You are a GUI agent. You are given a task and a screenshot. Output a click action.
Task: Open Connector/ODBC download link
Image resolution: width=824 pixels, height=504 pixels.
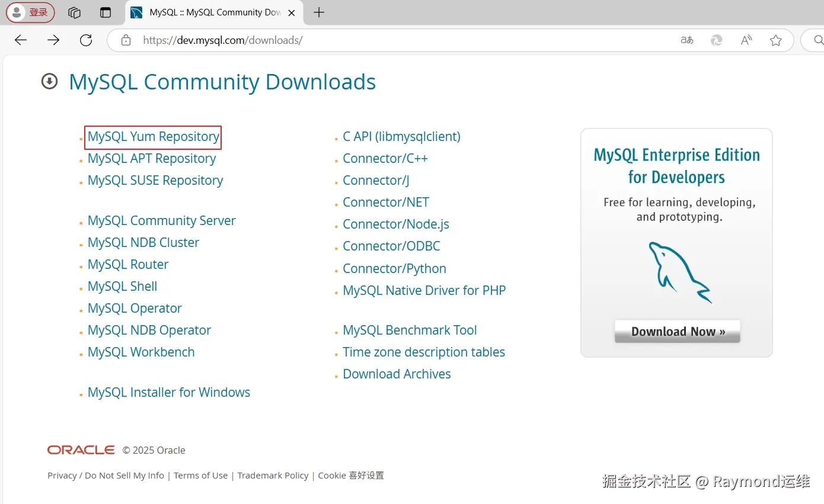coord(391,246)
